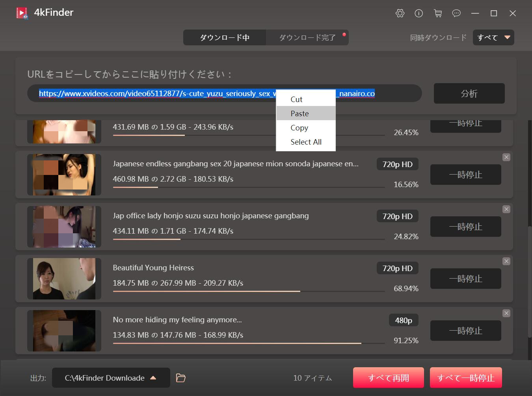Viewport: 532px width, 396px height.
Task: Choose Paste from the context menu
Action: 306,113
